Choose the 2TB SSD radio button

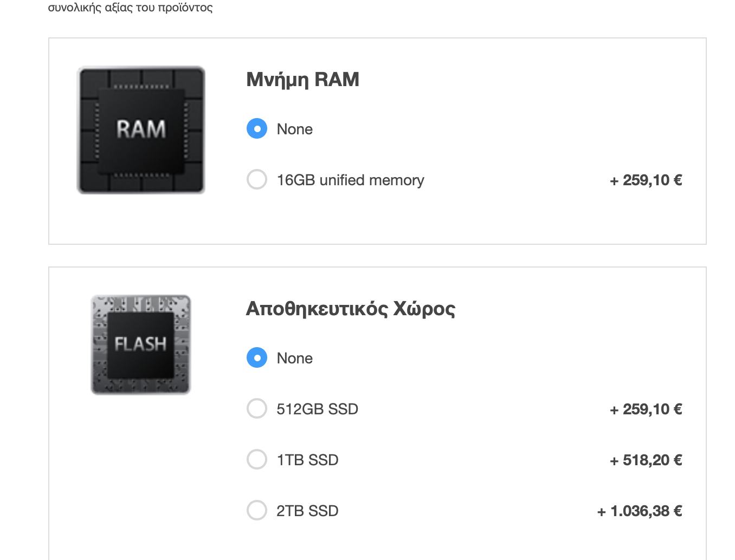257,510
